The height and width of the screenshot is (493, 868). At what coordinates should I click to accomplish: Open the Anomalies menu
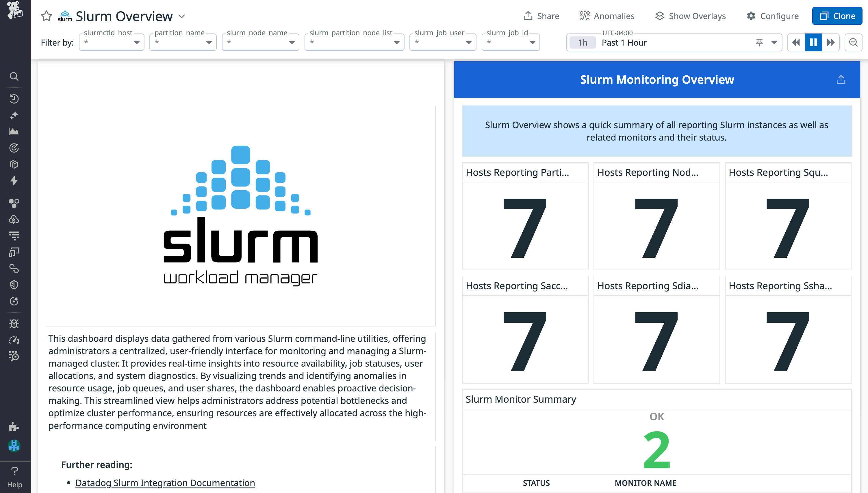click(x=606, y=16)
